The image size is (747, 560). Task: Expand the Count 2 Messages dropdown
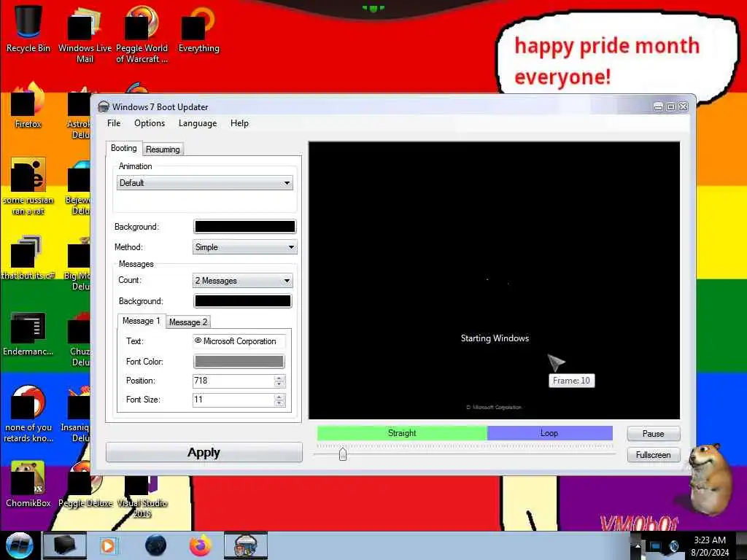tap(242, 281)
